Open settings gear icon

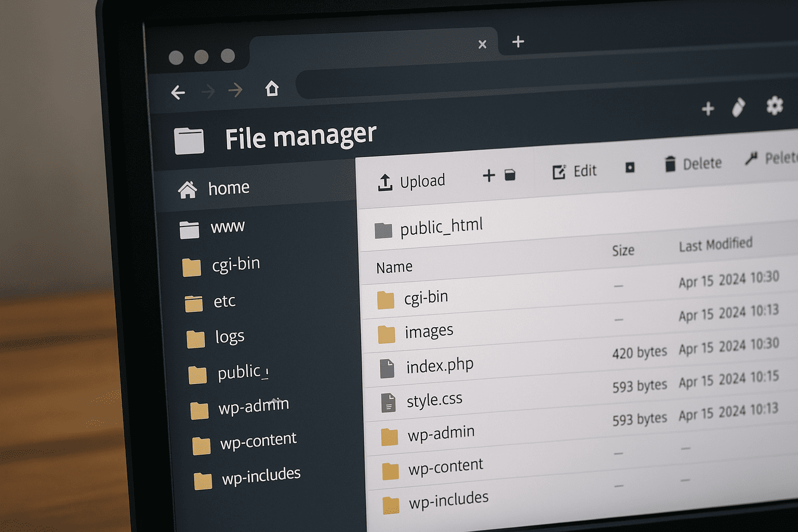point(774,105)
